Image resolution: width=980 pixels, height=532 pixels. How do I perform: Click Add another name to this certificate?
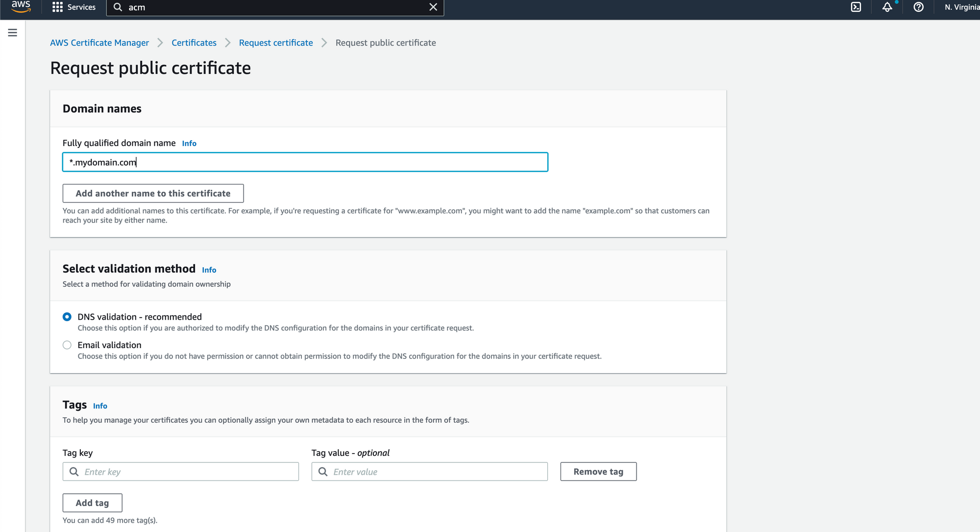click(x=153, y=193)
